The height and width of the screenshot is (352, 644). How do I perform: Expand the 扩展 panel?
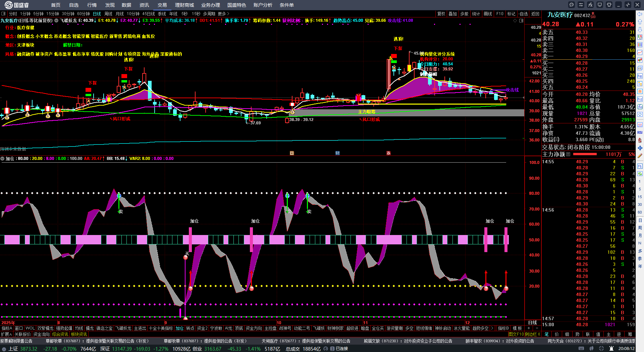coord(6,334)
